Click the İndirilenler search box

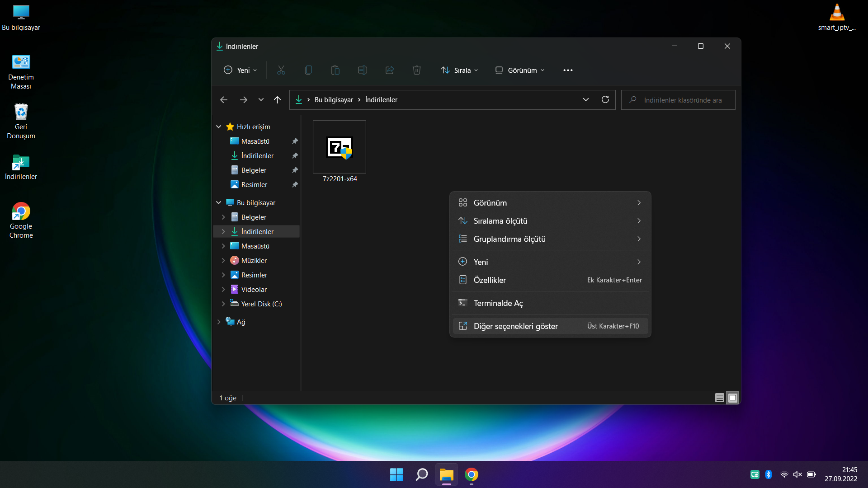[x=682, y=100]
